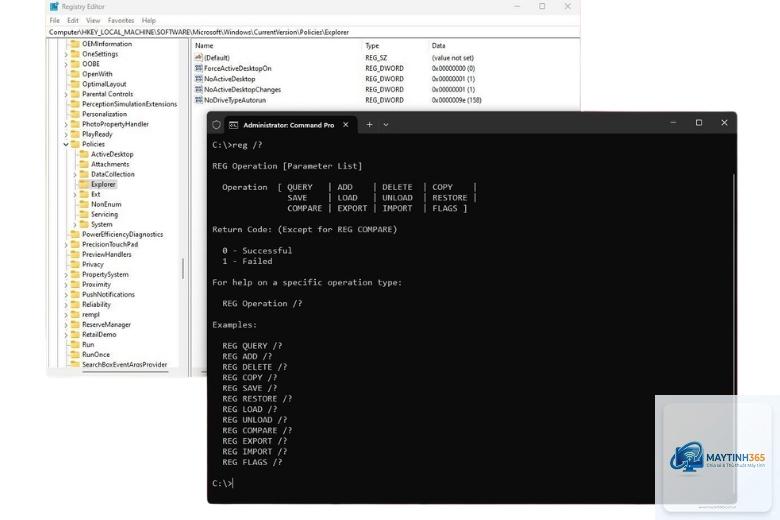Click the Registry Editor address bar path
The image size is (780, 520).
pyautogui.click(x=199, y=32)
